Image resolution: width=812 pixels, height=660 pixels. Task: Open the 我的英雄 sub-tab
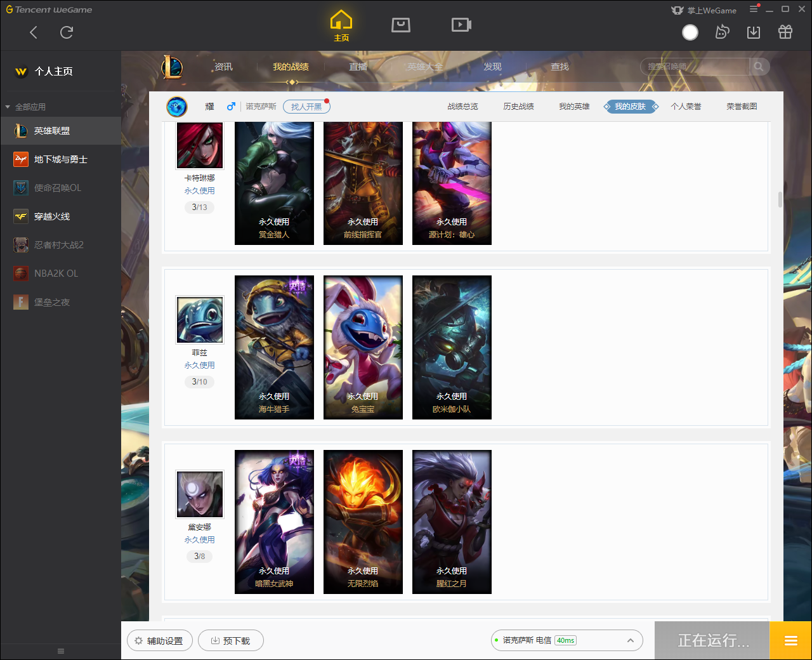574,107
